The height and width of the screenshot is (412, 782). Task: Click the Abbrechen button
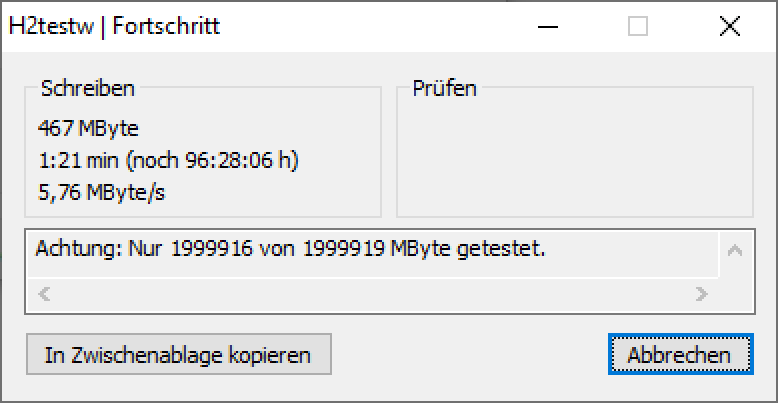(678, 355)
